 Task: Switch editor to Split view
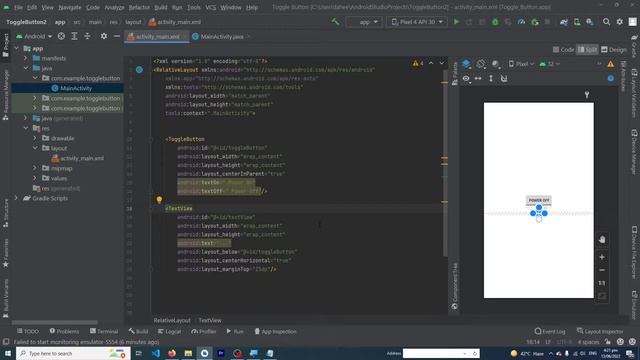point(587,49)
